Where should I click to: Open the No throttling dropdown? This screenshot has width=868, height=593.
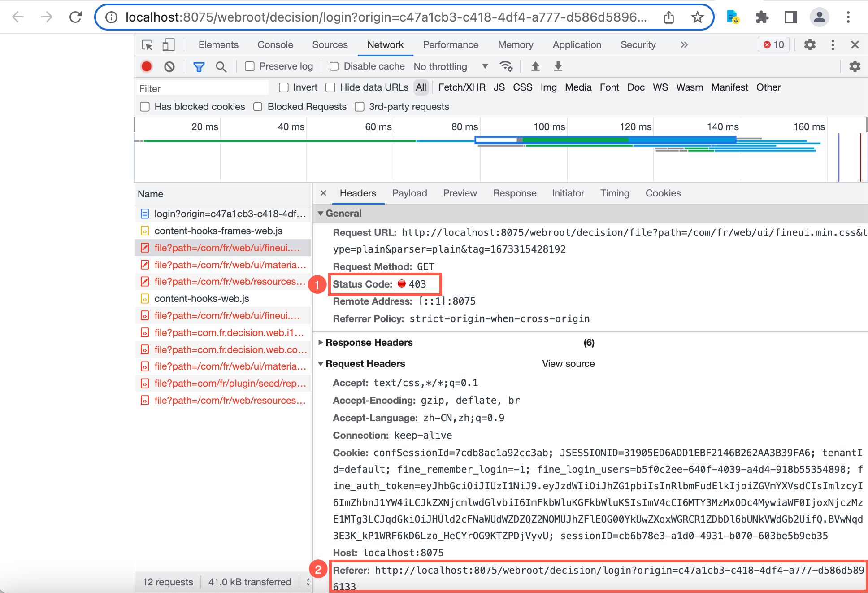(448, 66)
